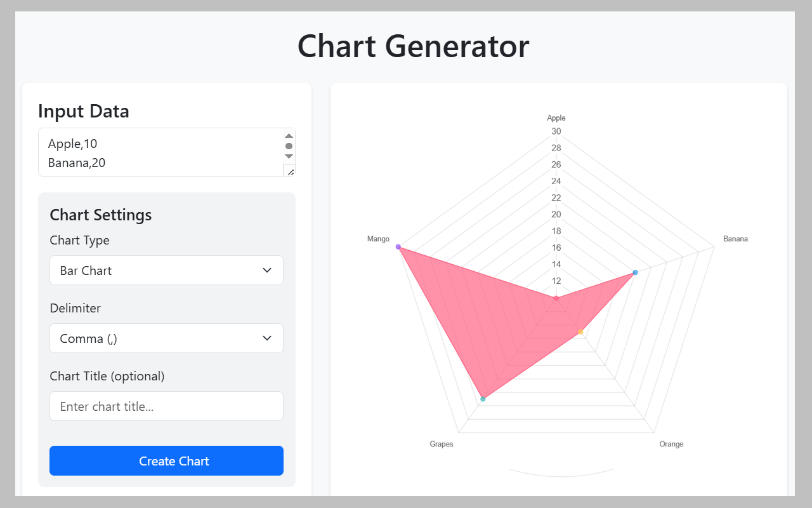
Task: Click the textarea scroll up arrow
Action: [x=289, y=135]
